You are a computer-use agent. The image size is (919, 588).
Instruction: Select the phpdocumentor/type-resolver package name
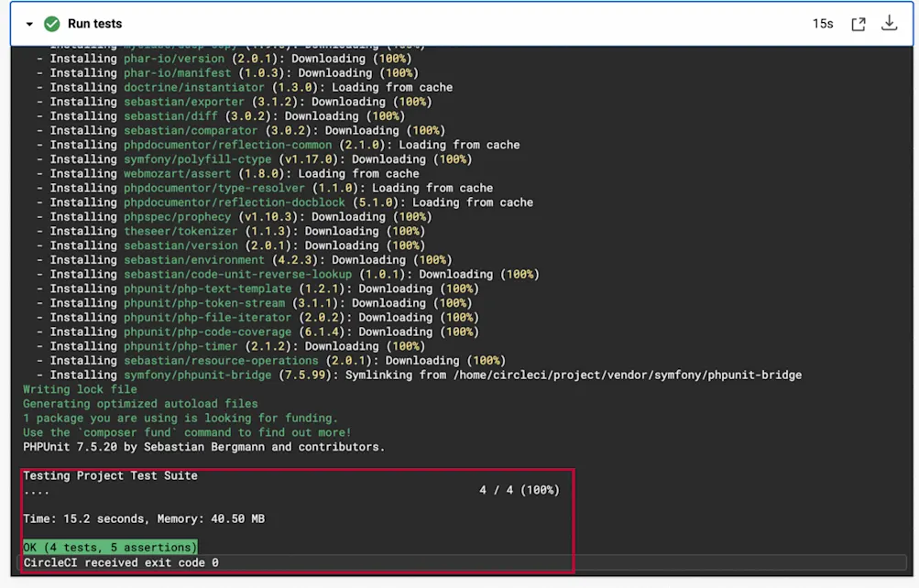[x=213, y=188]
